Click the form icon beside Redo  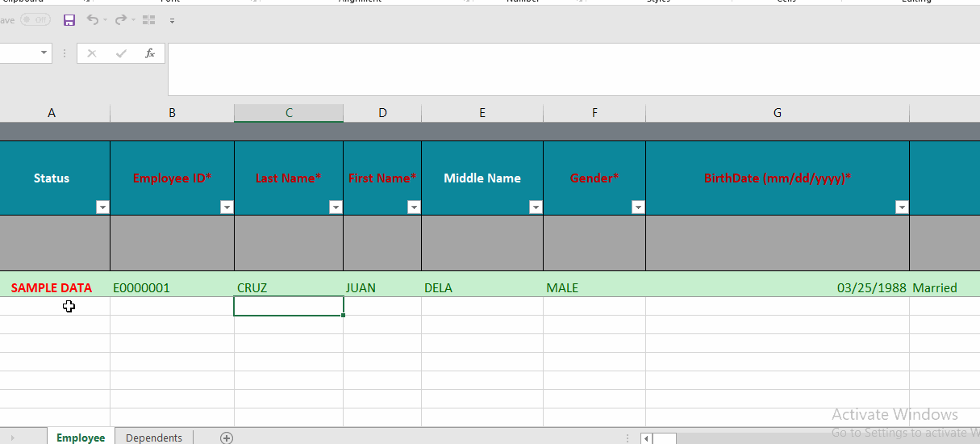pos(148,20)
